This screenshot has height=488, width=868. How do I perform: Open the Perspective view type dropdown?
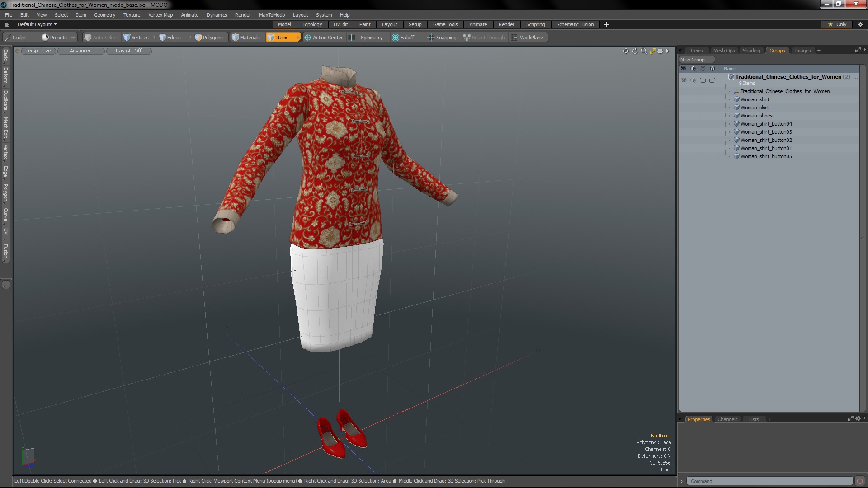[x=38, y=51]
